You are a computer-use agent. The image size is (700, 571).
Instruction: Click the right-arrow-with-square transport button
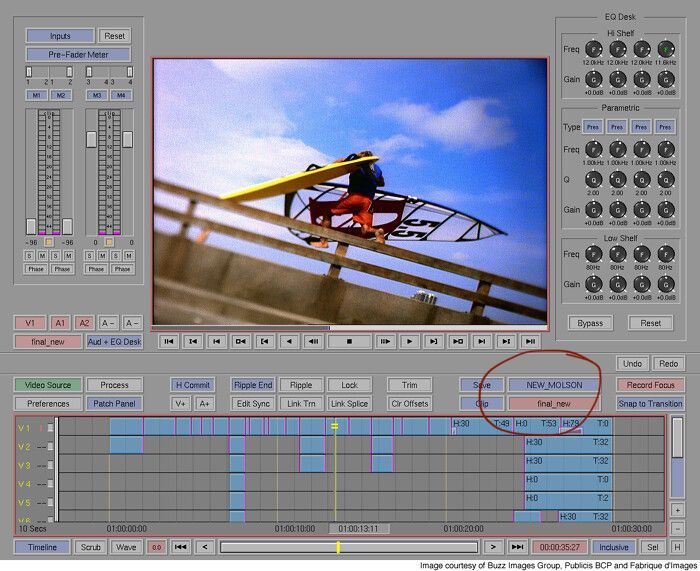pyautogui.click(x=458, y=342)
